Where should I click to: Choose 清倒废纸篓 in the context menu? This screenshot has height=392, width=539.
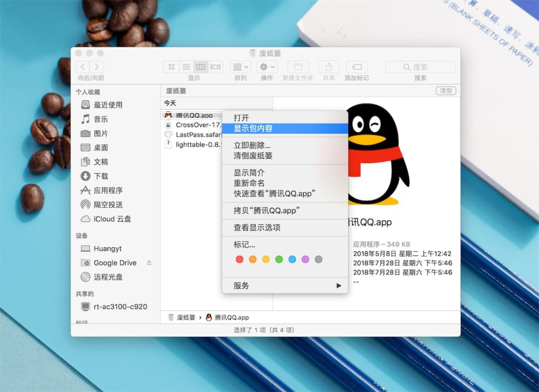tap(285, 156)
